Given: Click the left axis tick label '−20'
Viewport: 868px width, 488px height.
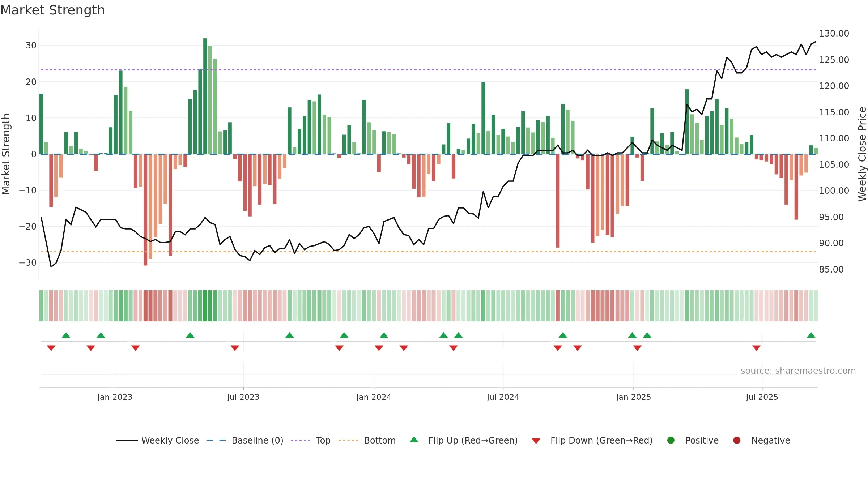Looking at the screenshot, I should coord(28,226).
